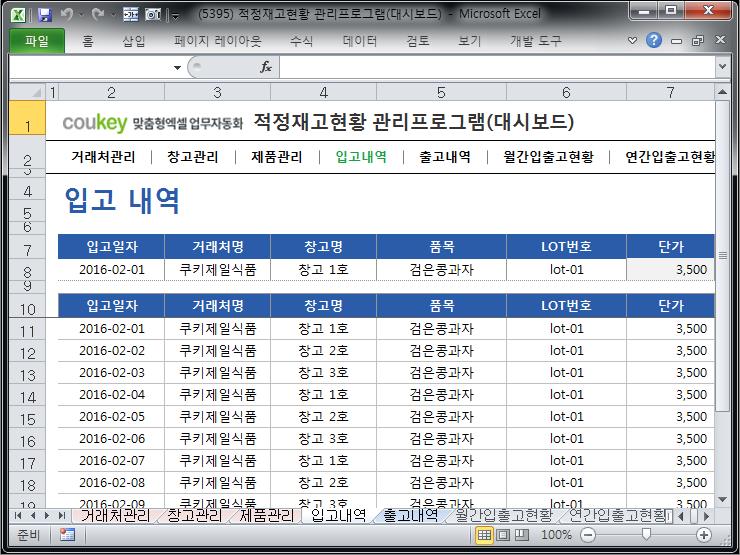Screen dimensions: 740x555
Task: Click the zoom out minus button
Action: 588,535
